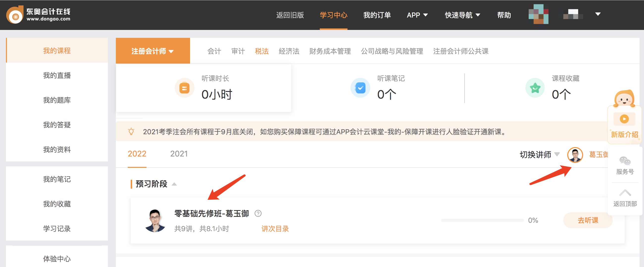Open the user account dropdown arrow
The width and height of the screenshot is (644, 267).
[598, 14]
